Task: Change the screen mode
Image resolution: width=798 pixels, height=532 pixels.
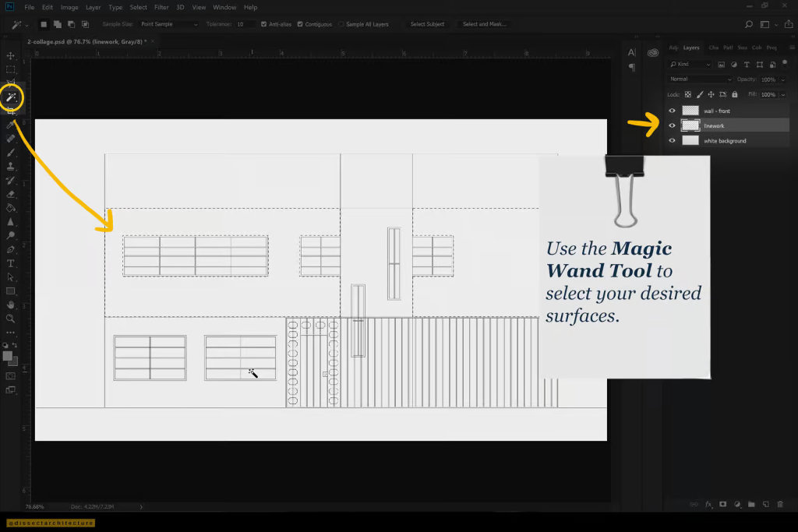Action: point(10,390)
